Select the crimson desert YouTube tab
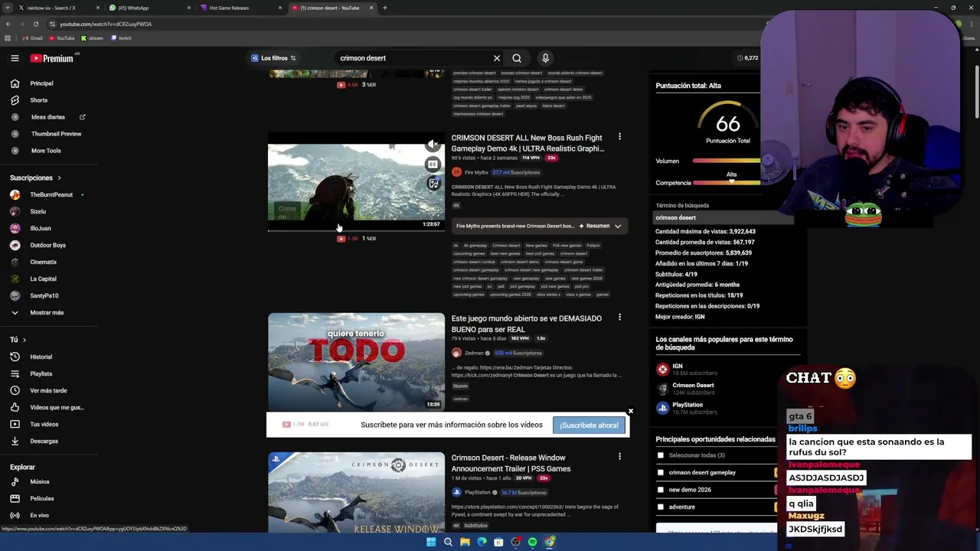This screenshot has height=551, width=980. (x=332, y=8)
